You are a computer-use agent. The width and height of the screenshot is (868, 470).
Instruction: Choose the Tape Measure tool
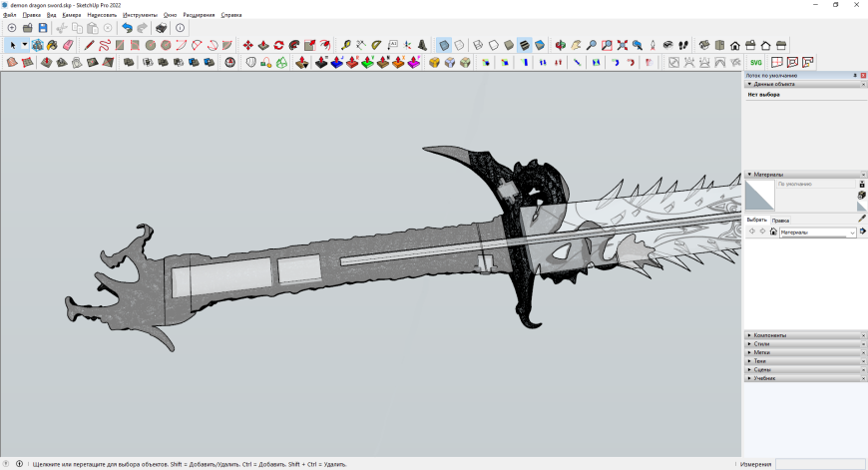point(345,45)
